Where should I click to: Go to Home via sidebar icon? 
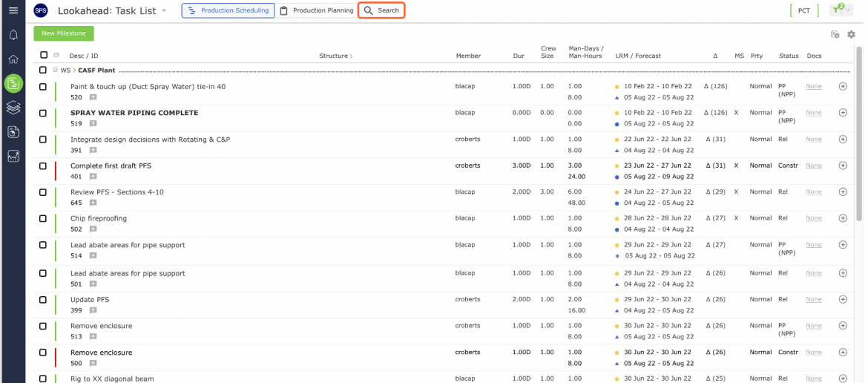click(x=13, y=59)
